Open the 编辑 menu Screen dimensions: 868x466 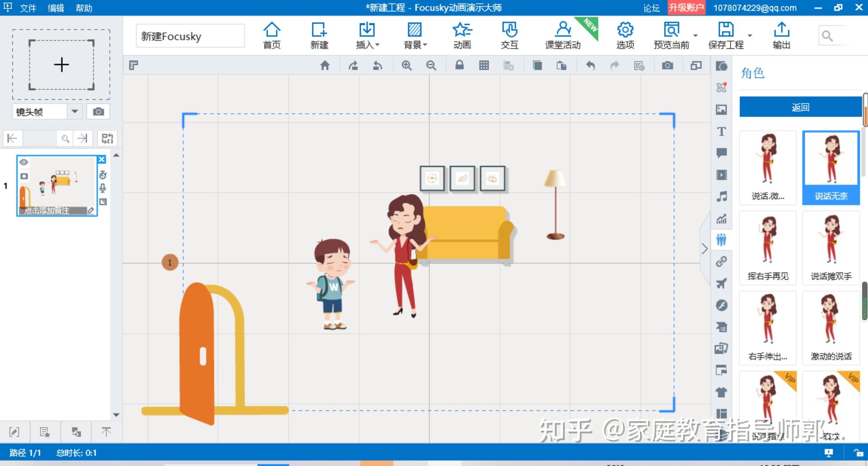tap(56, 8)
